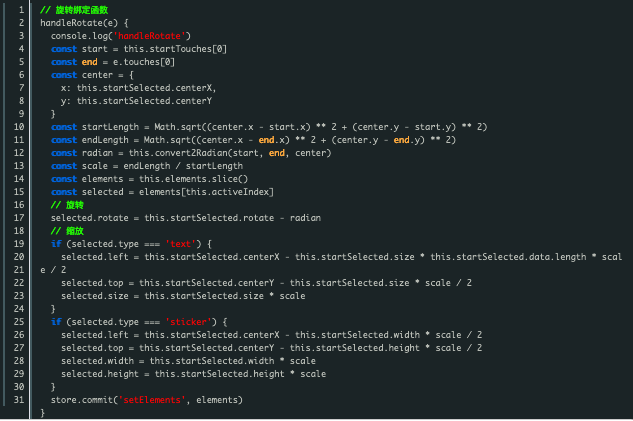Click selected.rotate on line 17

90,218
